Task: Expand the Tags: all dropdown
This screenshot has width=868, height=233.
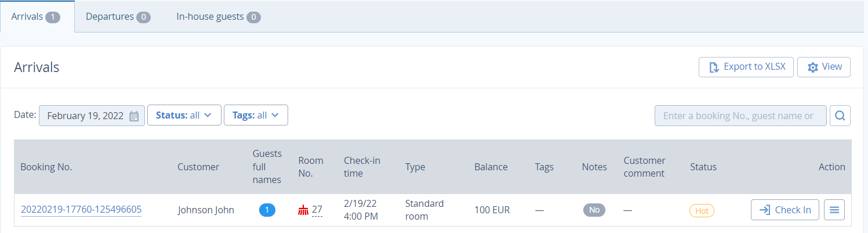Action: 256,115
